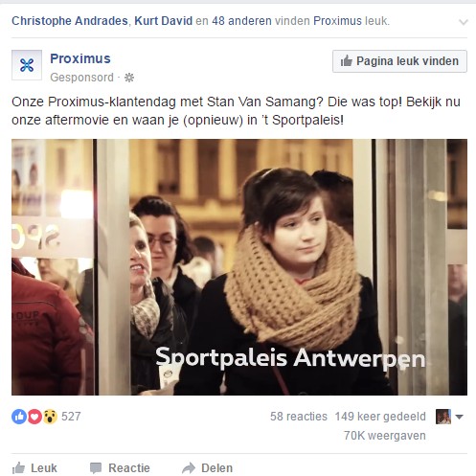Open the comment-as profile selector arrow
The width and height of the screenshot is (476, 476).
click(x=459, y=417)
